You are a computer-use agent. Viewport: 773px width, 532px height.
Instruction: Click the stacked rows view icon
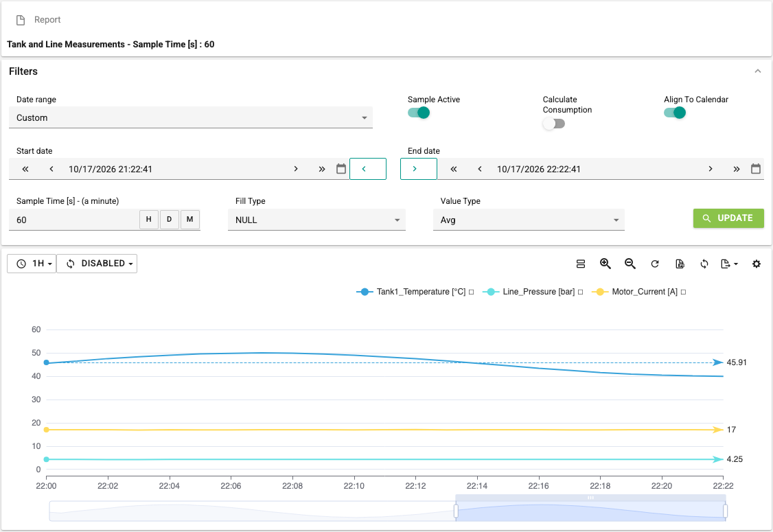(581, 264)
